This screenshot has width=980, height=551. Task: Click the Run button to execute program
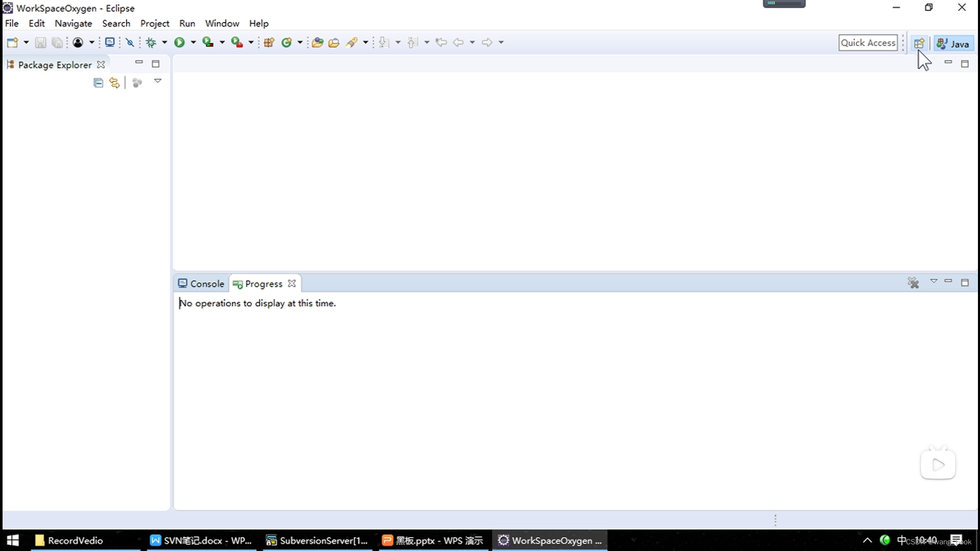[x=180, y=42]
